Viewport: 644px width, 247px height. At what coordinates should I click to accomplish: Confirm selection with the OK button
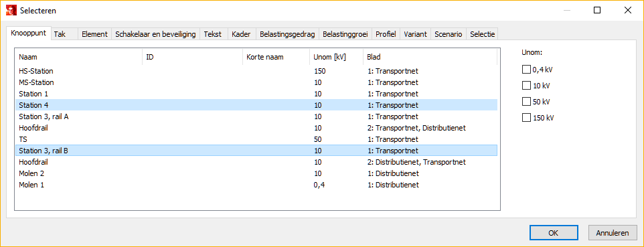click(554, 233)
